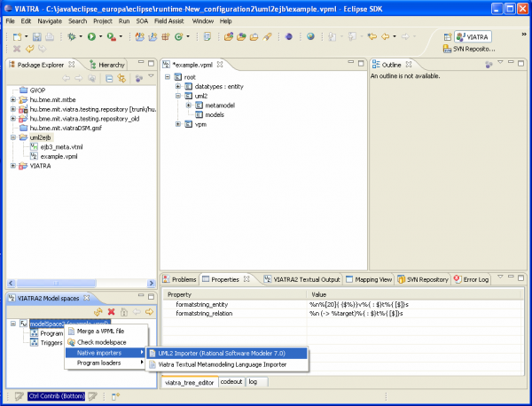Click the status bar new item icon
Image resolution: width=532 pixels, height=406 pixels.
coord(115,396)
